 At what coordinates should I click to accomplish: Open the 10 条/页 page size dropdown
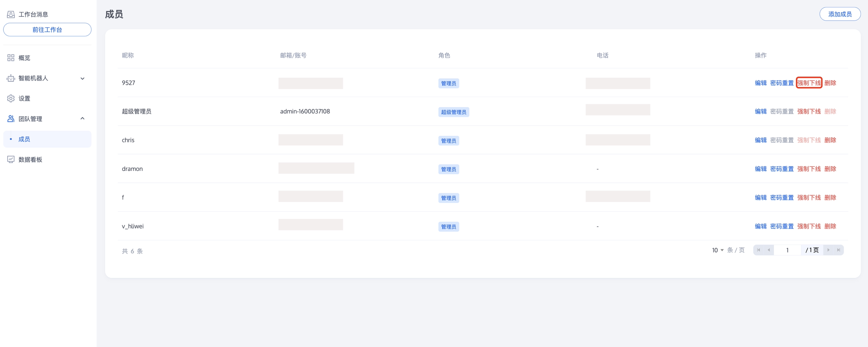tap(718, 250)
